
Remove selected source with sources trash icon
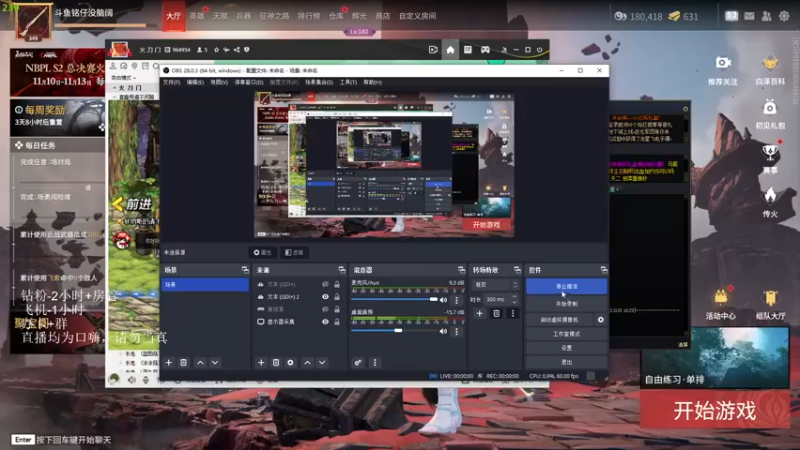point(276,362)
